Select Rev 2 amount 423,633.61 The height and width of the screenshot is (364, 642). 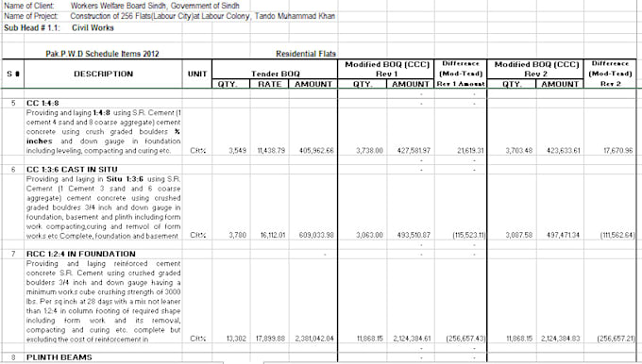[563, 151]
